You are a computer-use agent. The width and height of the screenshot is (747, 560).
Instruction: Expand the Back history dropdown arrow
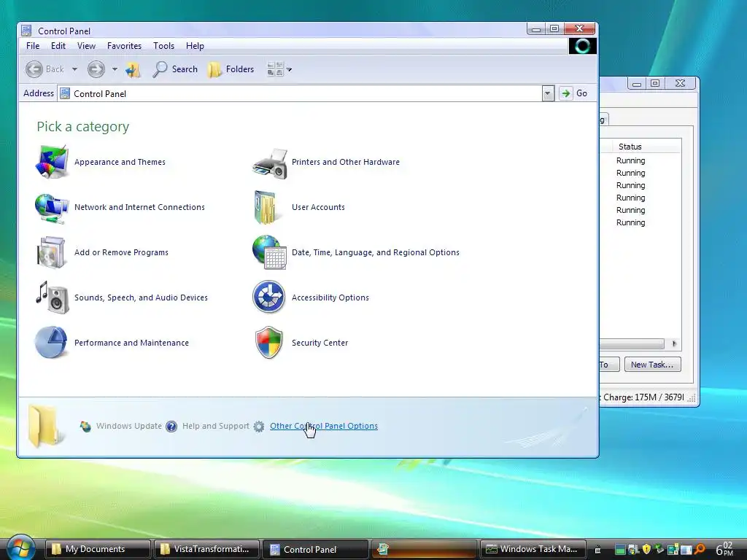point(75,69)
